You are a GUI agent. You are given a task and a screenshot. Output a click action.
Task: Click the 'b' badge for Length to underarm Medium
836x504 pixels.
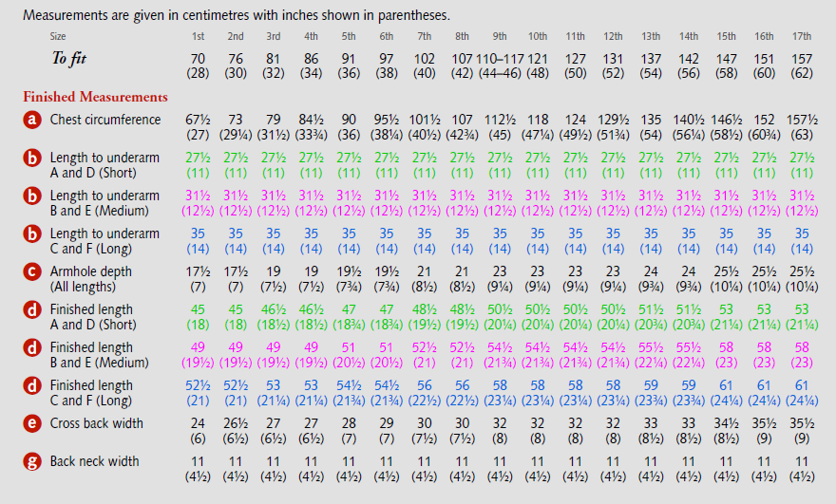[33, 196]
